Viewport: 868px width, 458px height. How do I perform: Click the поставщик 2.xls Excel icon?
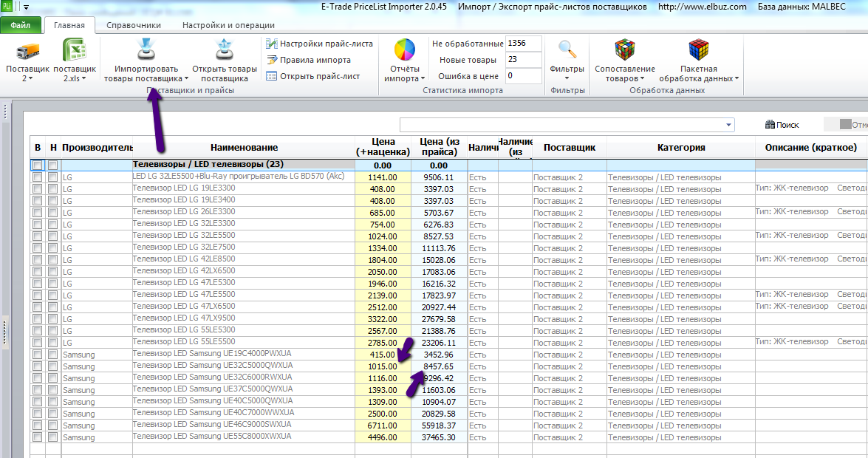coord(74,50)
